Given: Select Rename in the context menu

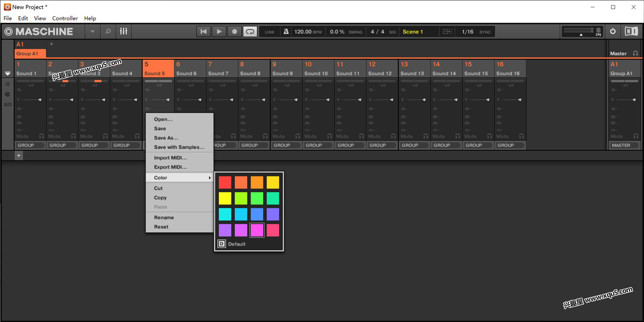Looking at the screenshot, I should pyautogui.click(x=179, y=217).
